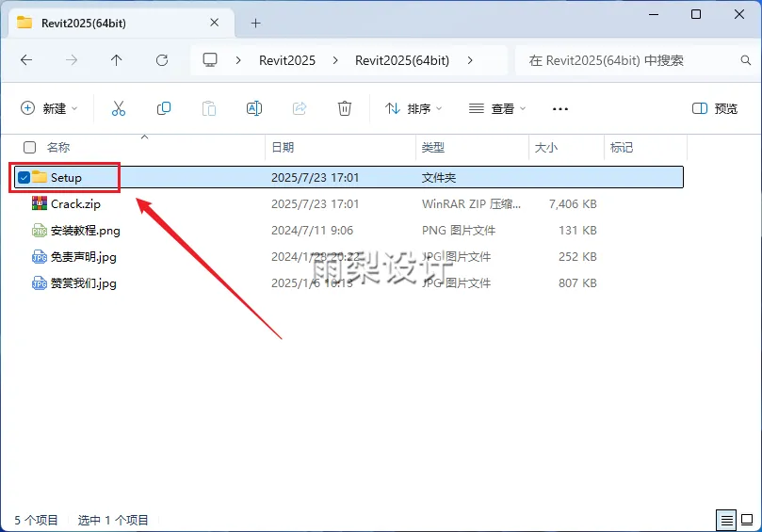The image size is (762, 532).
Task: Click the 131 KB size value
Action: coord(577,231)
